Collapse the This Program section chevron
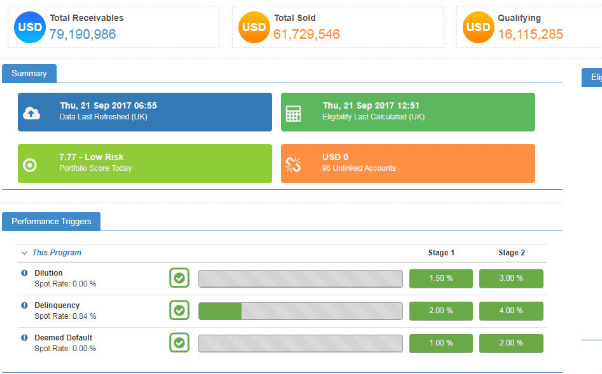The width and height of the screenshot is (602, 374). 24,253
